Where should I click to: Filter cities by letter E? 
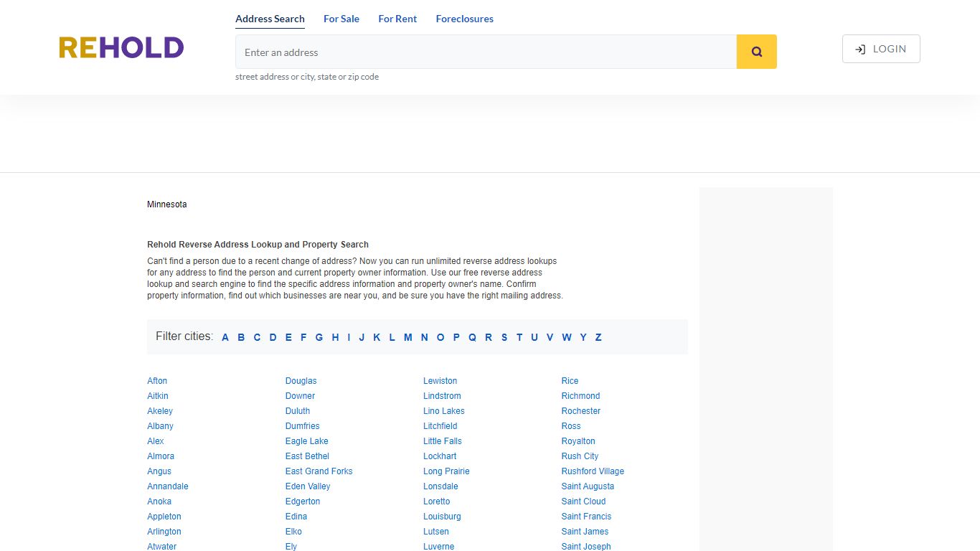(288, 337)
